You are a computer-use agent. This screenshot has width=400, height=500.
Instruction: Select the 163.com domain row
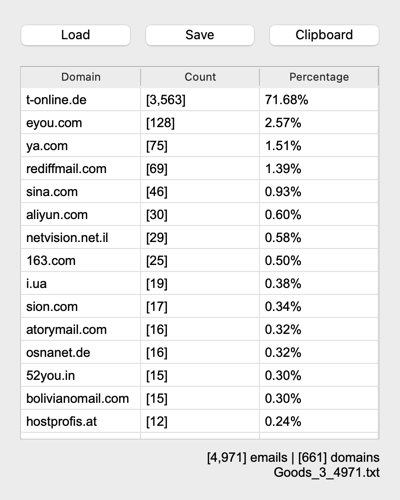pos(200,261)
